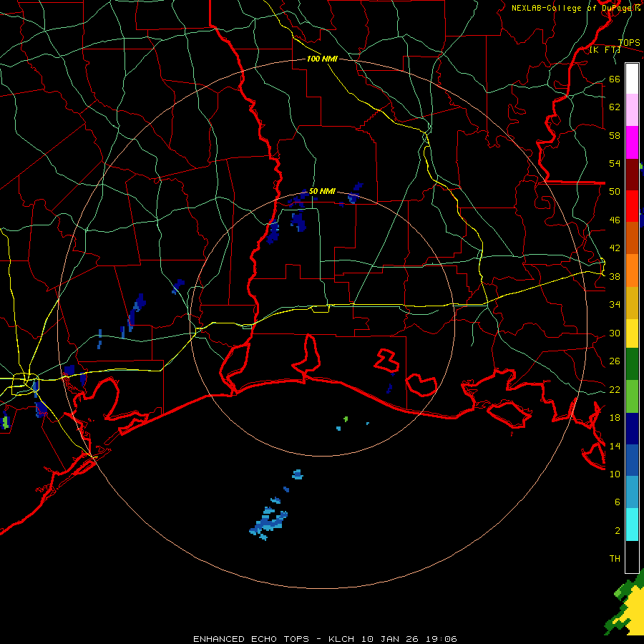
Task: Click the '19:06' timestamp text
Action: point(441,639)
